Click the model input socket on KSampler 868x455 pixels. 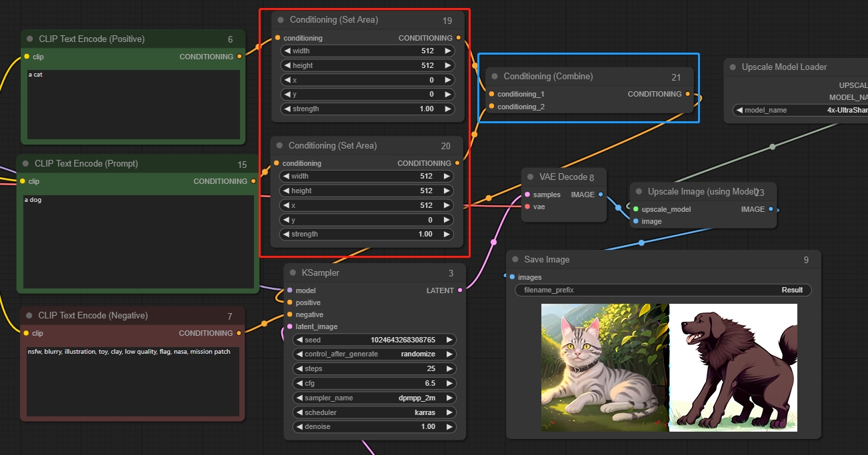pyautogui.click(x=289, y=290)
